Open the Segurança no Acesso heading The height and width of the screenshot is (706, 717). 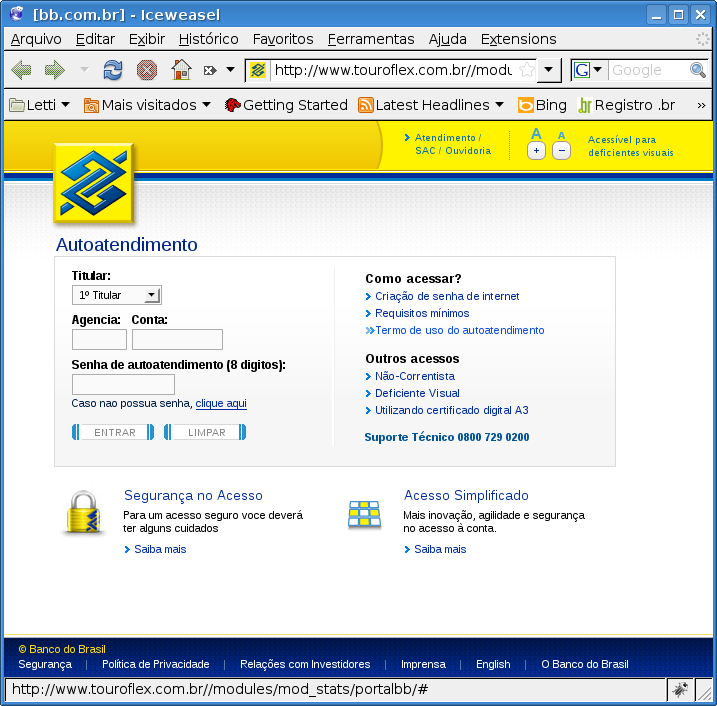click(x=193, y=495)
